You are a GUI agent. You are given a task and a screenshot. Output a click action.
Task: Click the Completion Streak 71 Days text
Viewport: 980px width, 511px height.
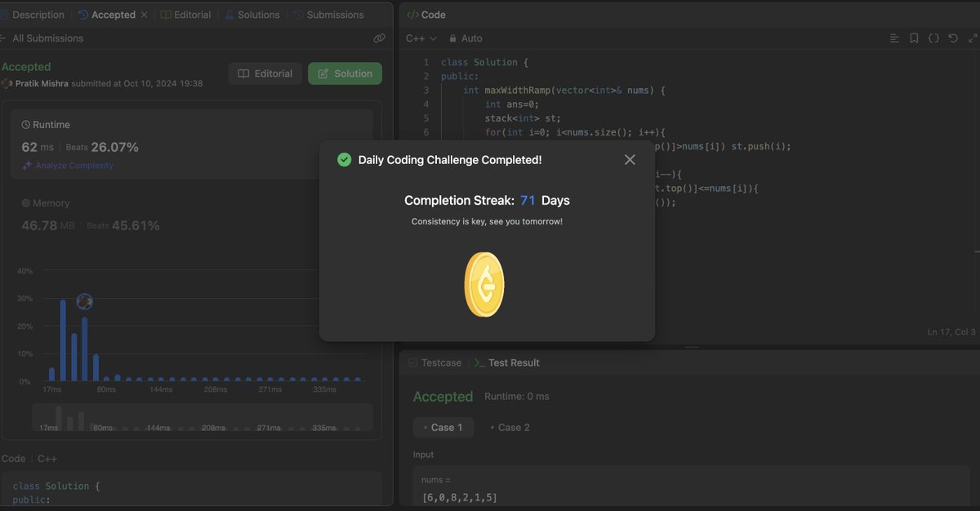(x=487, y=200)
